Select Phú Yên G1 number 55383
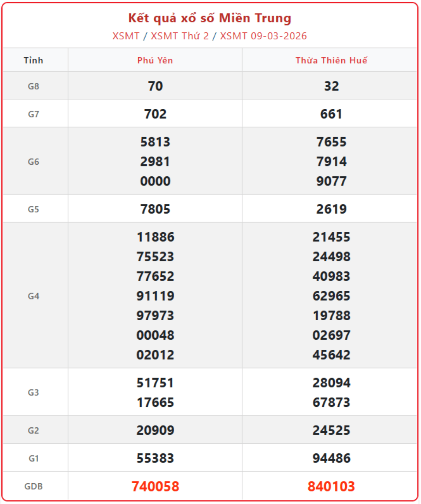The width and height of the screenshot is (421, 504). click(x=155, y=458)
